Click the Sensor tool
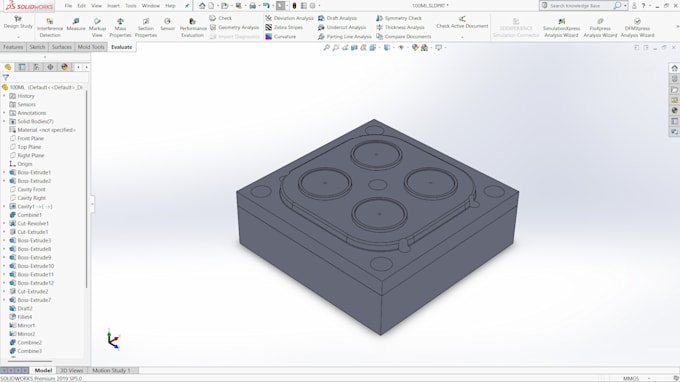This screenshot has width=680, height=382. (167, 25)
